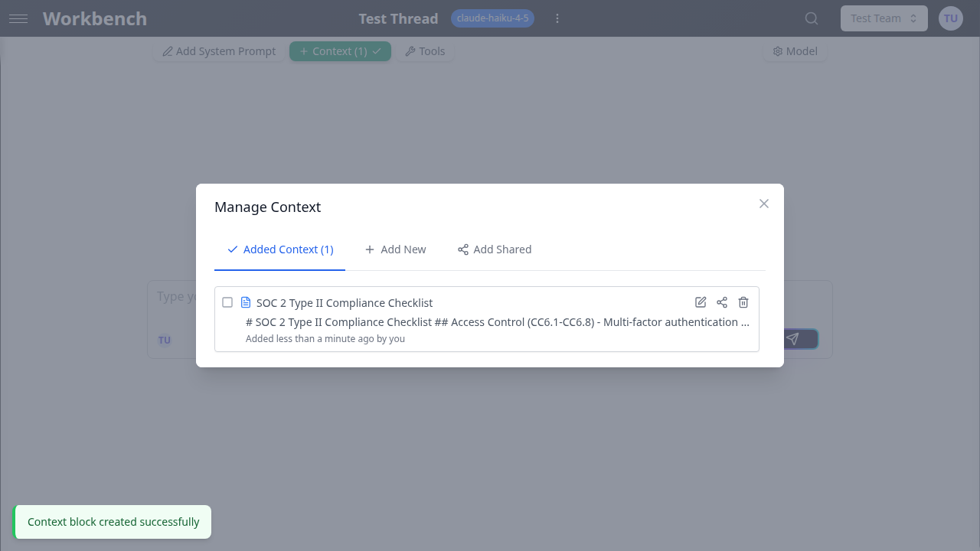
Task: Open the Add Shared tab
Action: point(494,249)
